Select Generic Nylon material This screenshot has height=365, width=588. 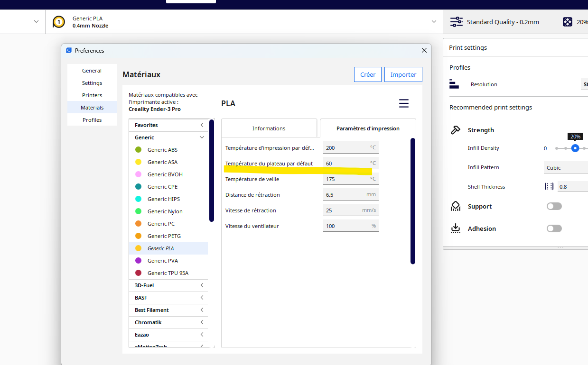coord(168,211)
